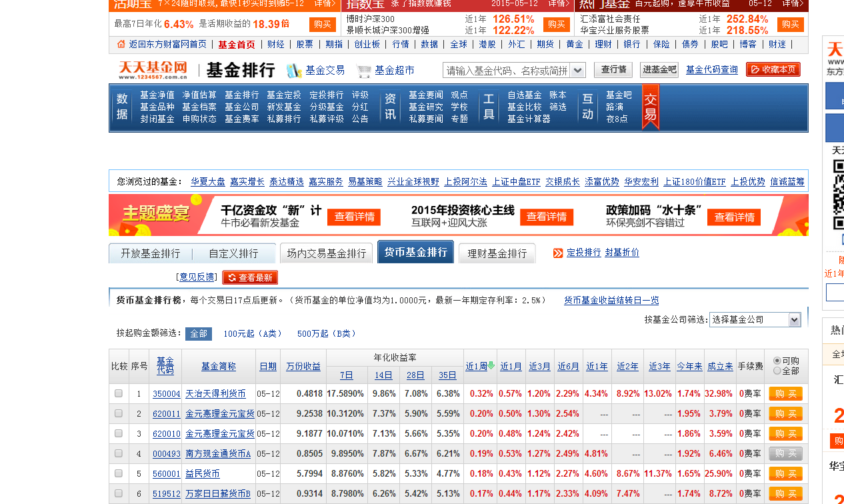Open the 基金代码查询 link
Viewport: 844px width, 504px height.
click(712, 70)
